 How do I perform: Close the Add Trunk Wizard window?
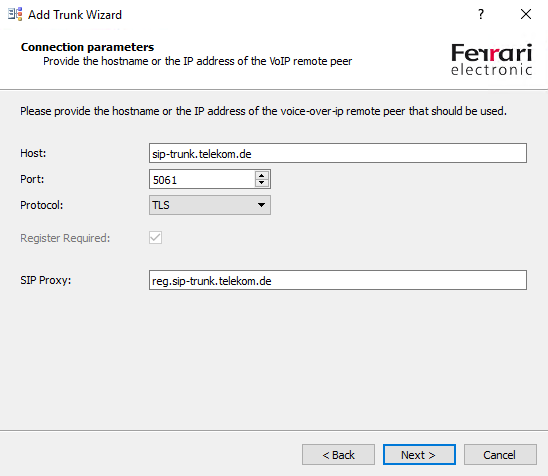(526, 14)
